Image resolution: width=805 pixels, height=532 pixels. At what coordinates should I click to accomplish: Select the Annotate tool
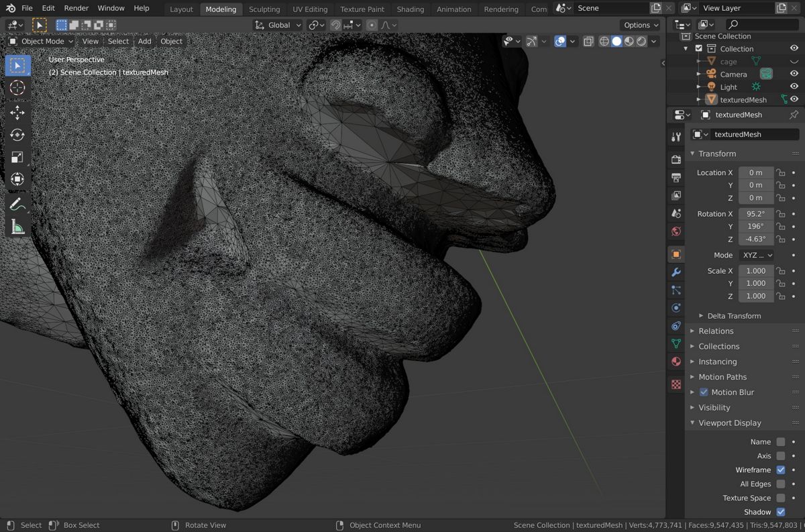[18, 204]
